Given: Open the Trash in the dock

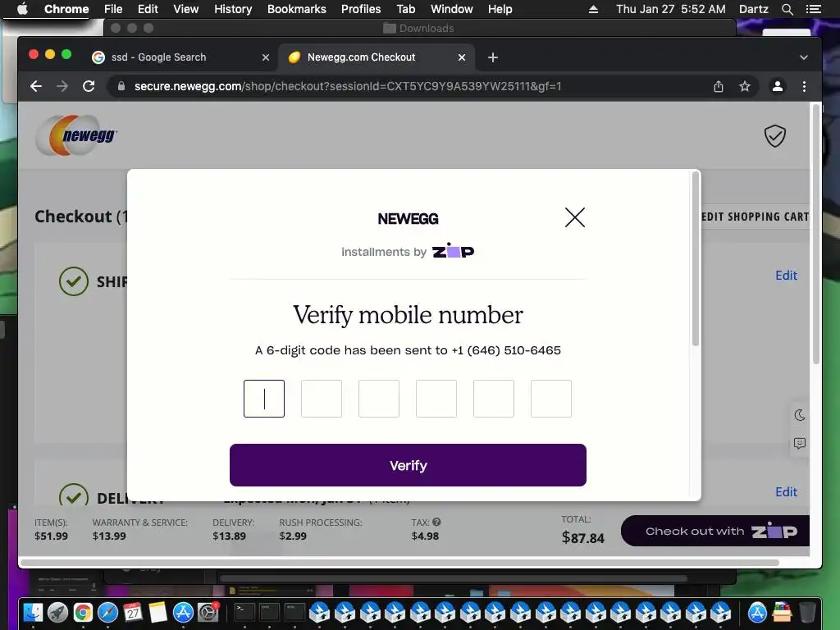Looking at the screenshot, I should (x=807, y=612).
